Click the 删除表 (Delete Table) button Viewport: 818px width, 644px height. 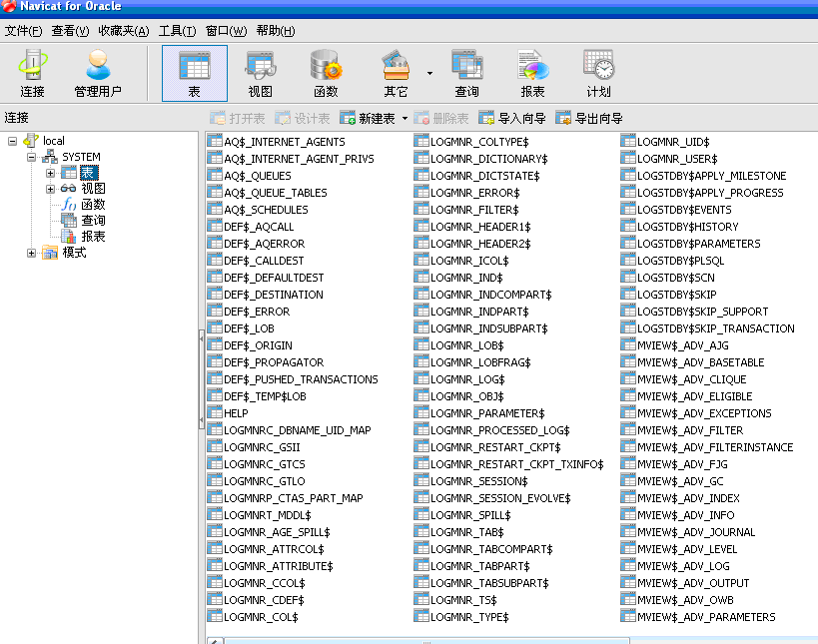tap(441, 119)
